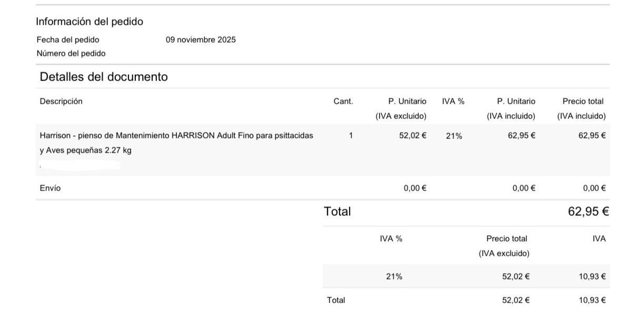Image resolution: width=644 pixels, height=321 pixels.
Task: Click the 'Detalles del documento' heading
Action: (104, 77)
